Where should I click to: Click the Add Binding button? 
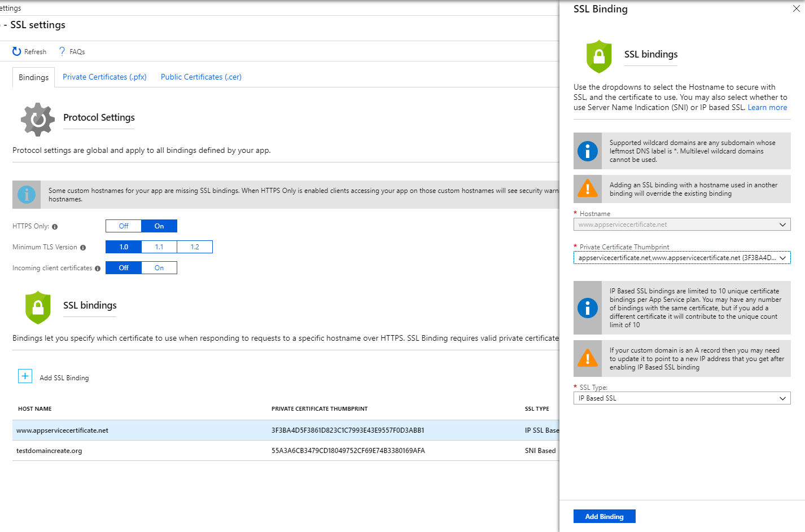click(604, 516)
